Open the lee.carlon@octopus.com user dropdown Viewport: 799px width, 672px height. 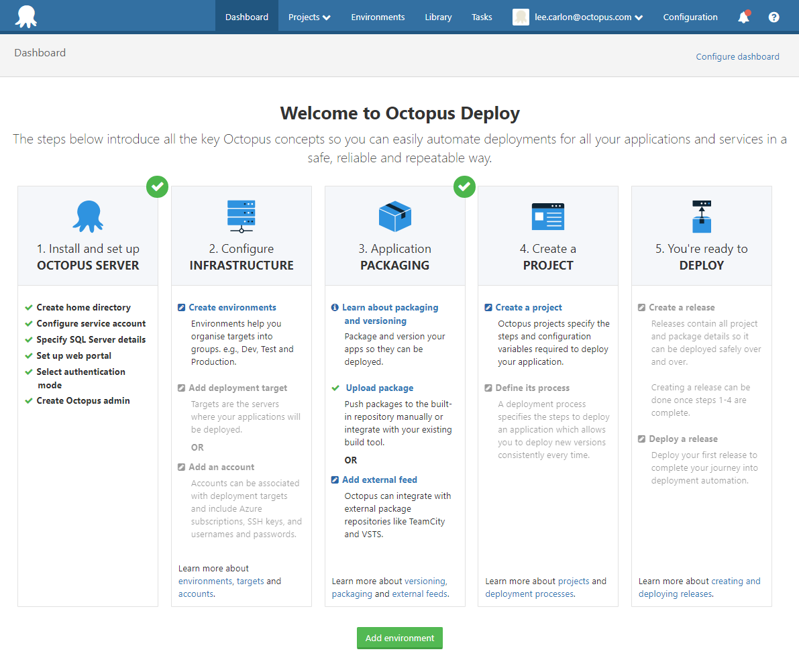coord(588,17)
